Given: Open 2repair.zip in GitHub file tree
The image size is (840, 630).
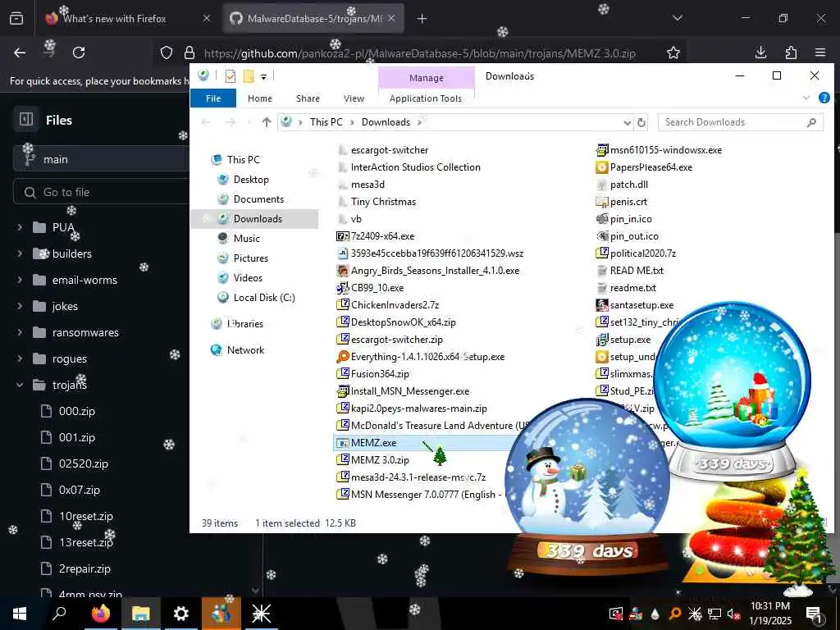Looking at the screenshot, I should pyautogui.click(x=84, y=568).
